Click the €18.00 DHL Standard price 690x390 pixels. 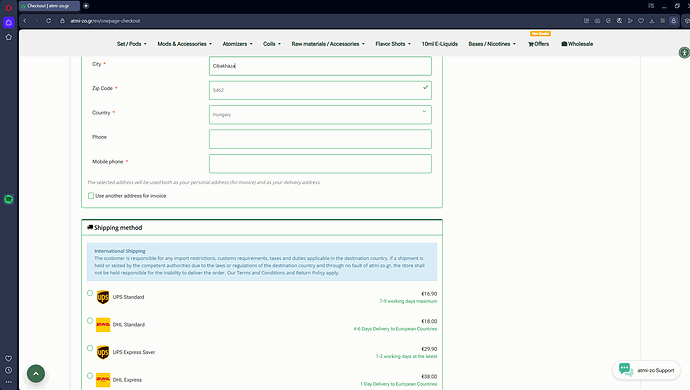coord(429,321)
